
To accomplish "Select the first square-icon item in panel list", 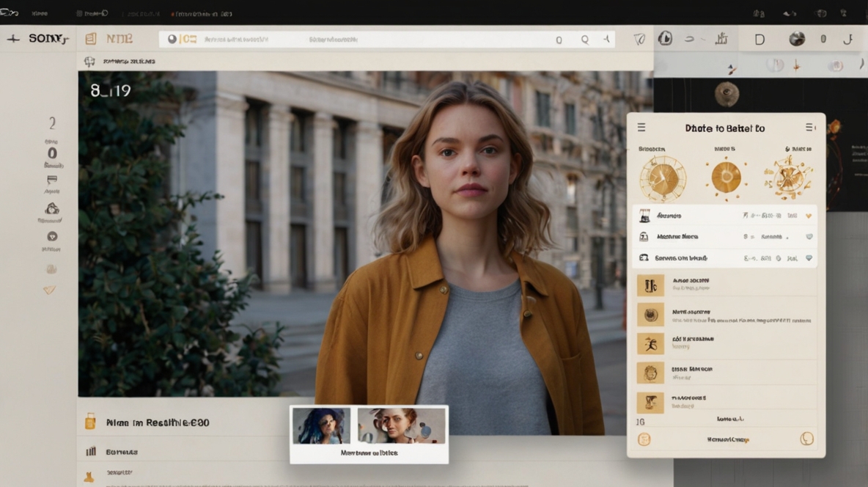I will pyautogui.click(x=650, y=285).
